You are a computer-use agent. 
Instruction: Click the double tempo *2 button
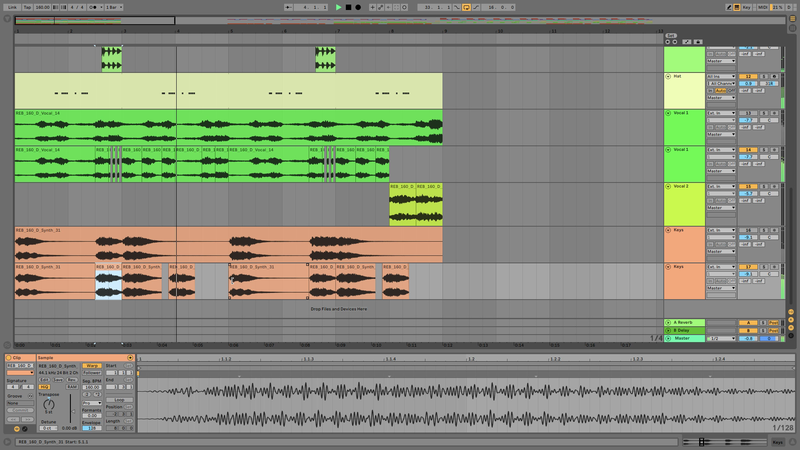(x=97, y=394)
